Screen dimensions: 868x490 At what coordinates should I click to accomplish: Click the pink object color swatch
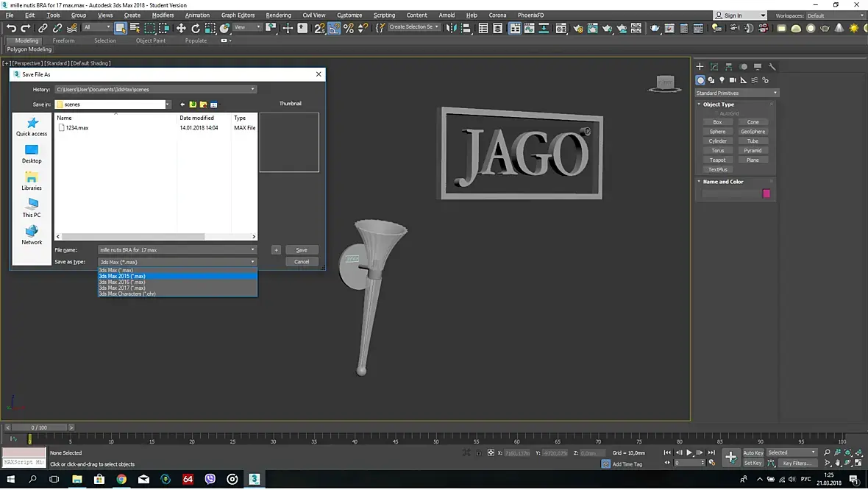click(x=766, y=193)
